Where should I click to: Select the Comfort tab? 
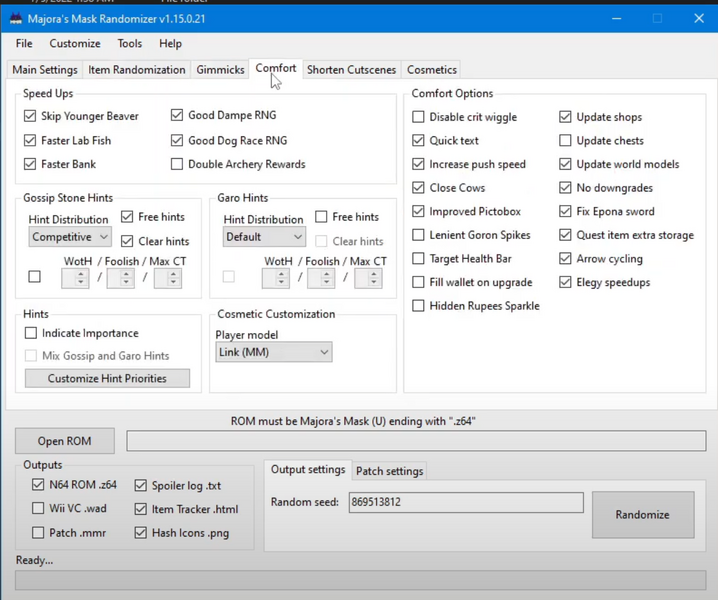click(276, 68)
